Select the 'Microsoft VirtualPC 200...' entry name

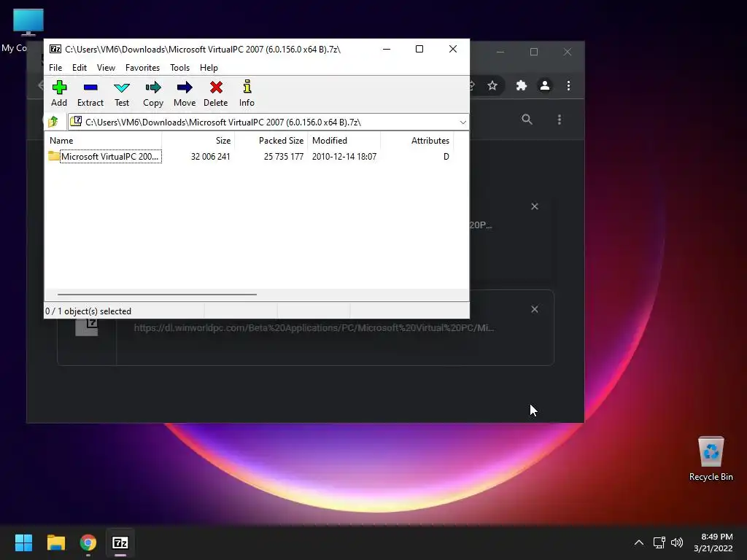pos(109,157)
